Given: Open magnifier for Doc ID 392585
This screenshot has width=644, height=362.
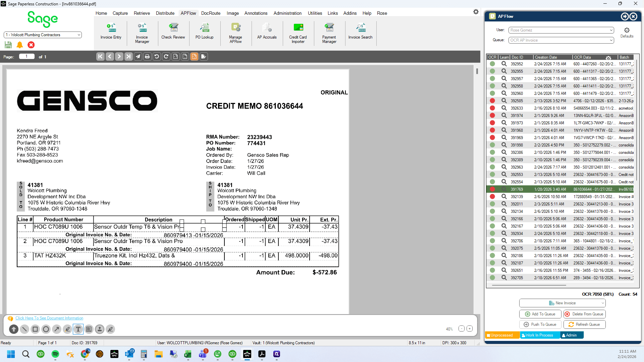Looking at the screenshot, I should pyautogui.click(x=504, y=101).
